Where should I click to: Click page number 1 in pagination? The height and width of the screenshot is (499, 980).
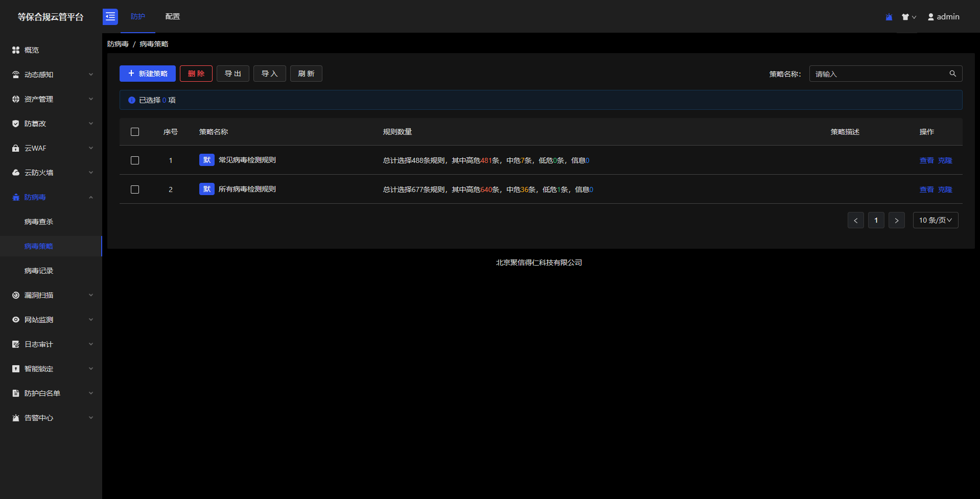(876, 220)
